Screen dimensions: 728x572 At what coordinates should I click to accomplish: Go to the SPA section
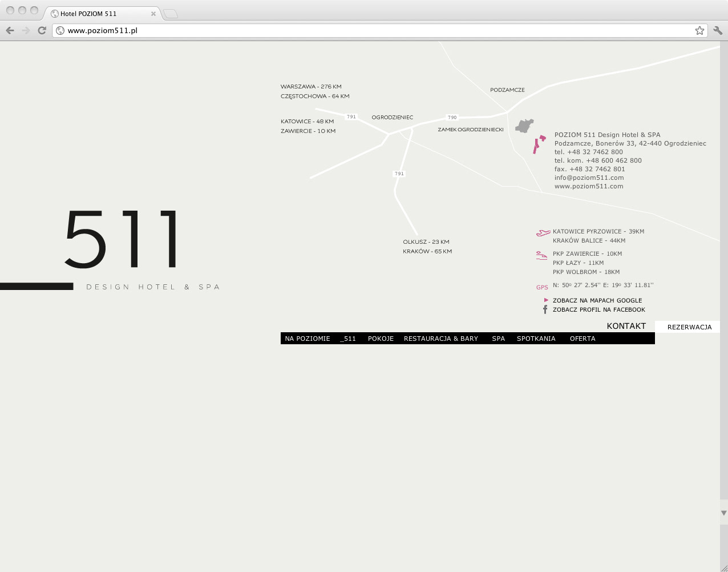pos(498,339)
